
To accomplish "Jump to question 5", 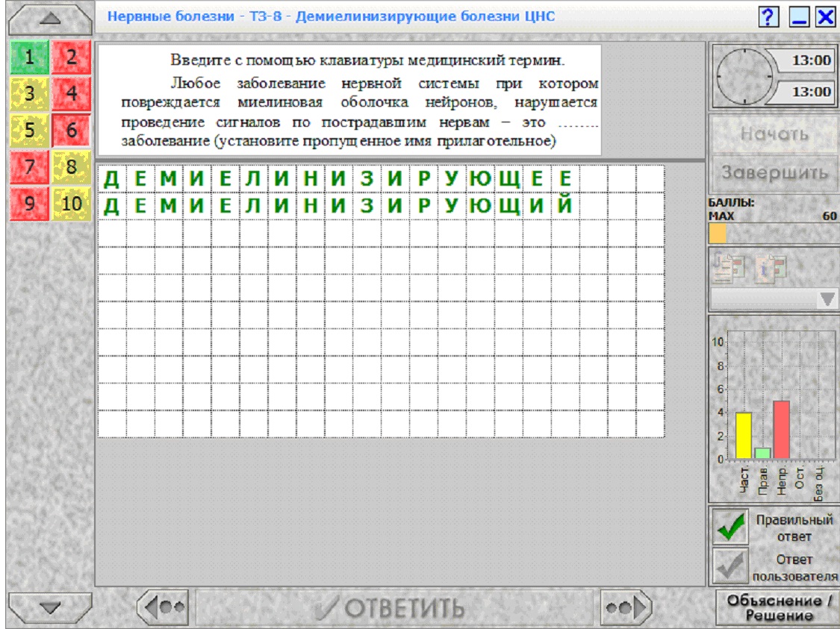I will coord(29,130).
